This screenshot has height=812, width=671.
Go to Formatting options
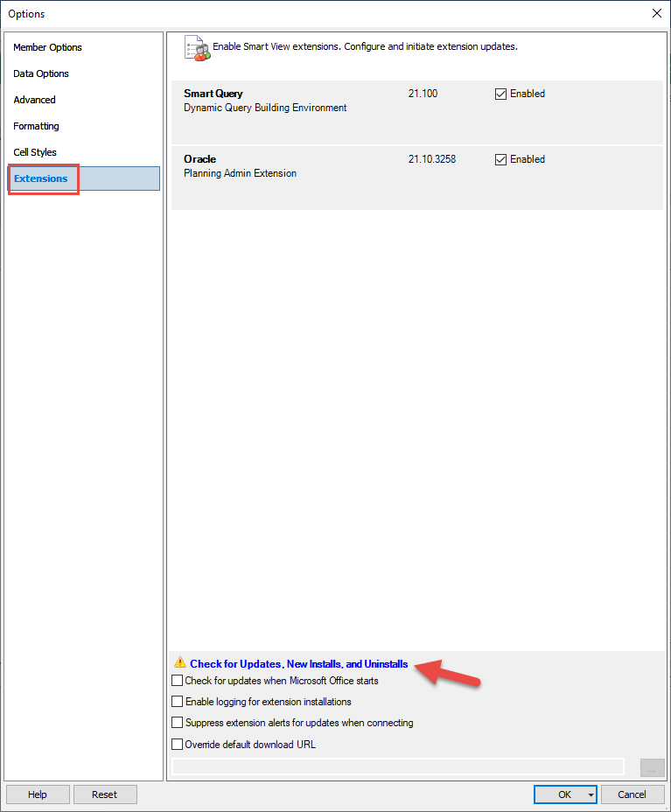pyautogui.click(x=36, y=126)
